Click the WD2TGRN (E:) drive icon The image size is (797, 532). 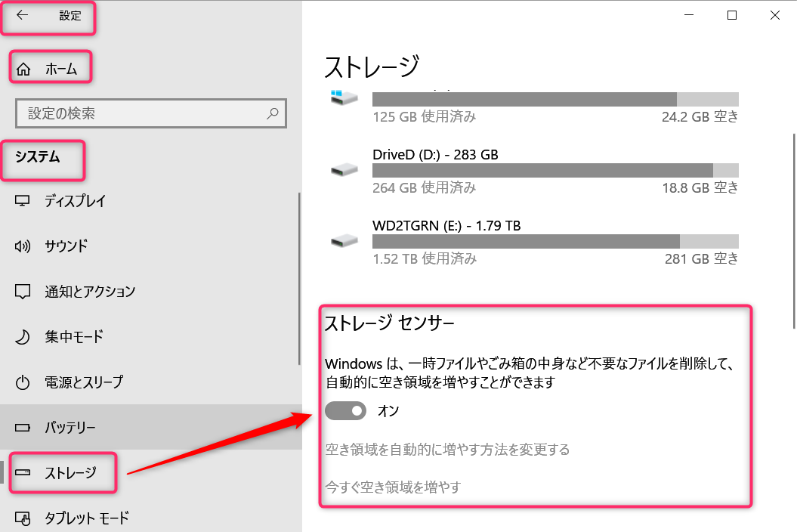click(344, 240)
